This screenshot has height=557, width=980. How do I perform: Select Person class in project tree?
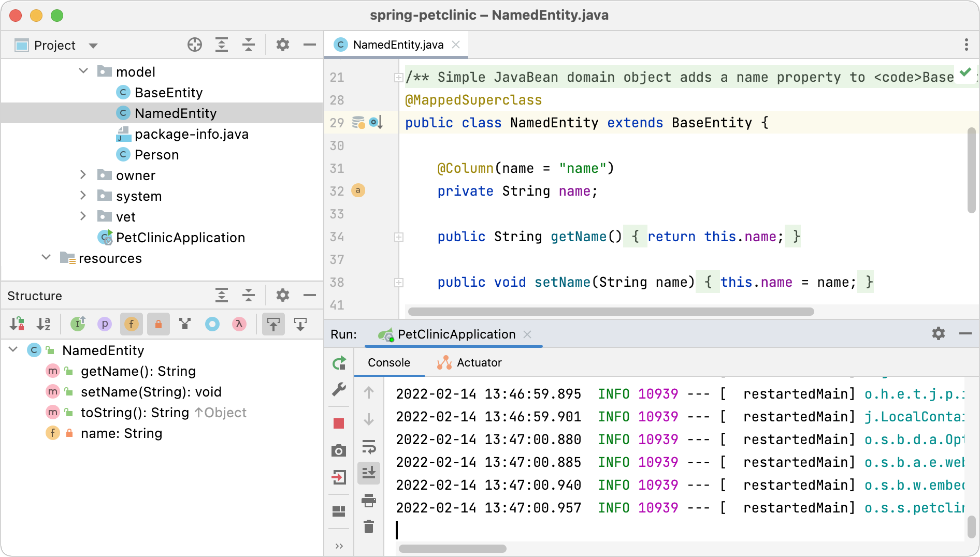(x=156, y=154)
